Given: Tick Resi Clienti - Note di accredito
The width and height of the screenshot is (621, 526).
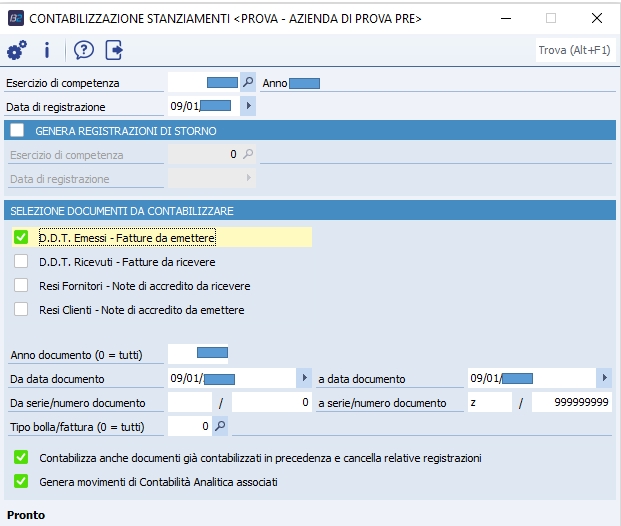Looking at the screenshot, I should 21,309.
